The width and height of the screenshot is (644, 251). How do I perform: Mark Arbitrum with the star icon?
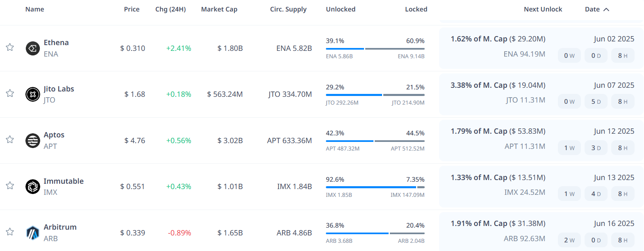coord(10,232)
